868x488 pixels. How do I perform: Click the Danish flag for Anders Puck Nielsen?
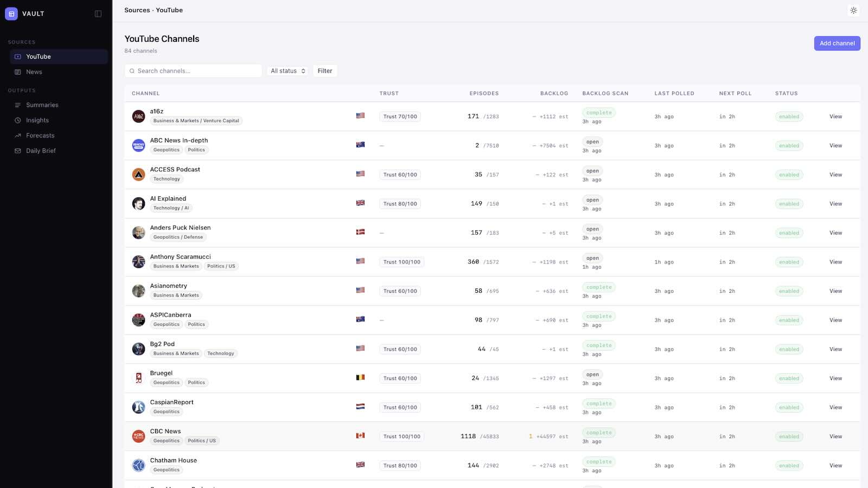tap(360, 232)
